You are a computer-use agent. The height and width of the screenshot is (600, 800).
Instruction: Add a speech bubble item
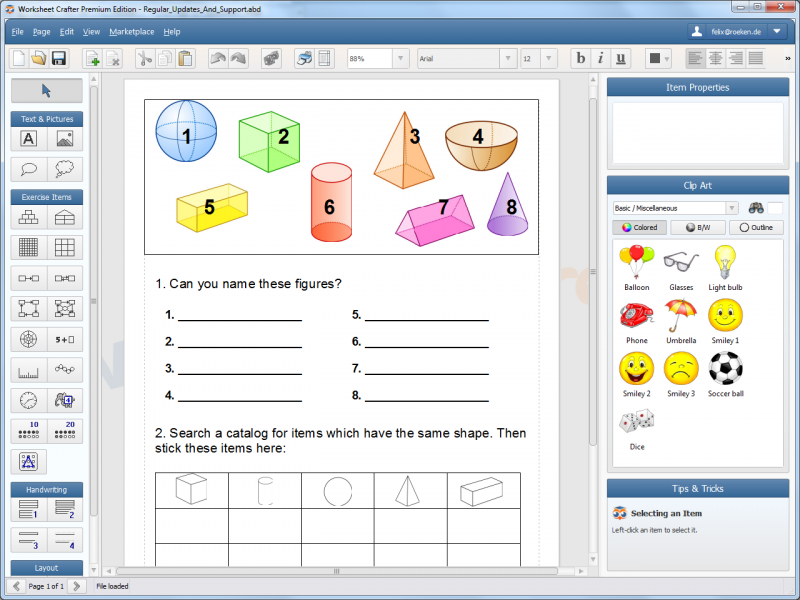[x=29, y=169]
